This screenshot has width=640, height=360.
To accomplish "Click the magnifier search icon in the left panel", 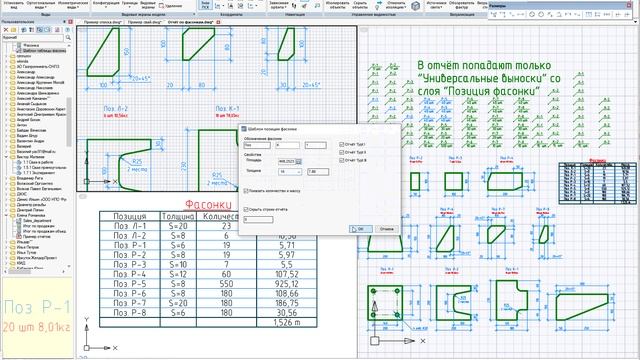I will click(x=68, y=38).
